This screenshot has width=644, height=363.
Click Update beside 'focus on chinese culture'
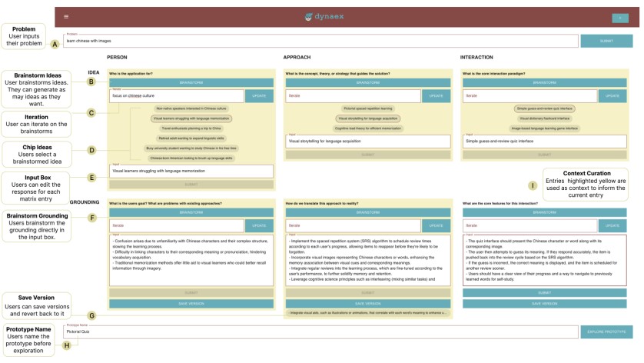tap(259, 96)
